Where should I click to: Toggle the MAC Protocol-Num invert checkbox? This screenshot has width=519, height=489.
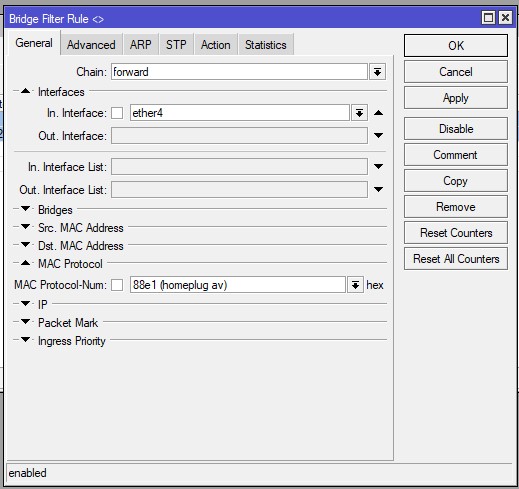(117, 285)
